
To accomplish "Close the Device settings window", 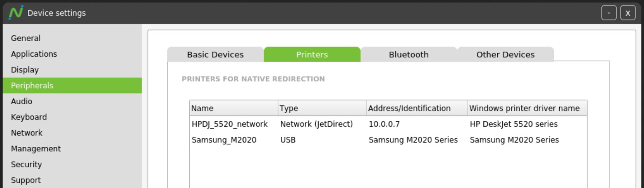I will 628,13.
